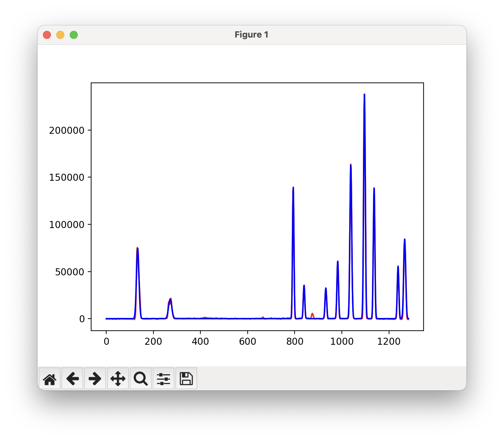Click x-axis label 800

point(295,341)
